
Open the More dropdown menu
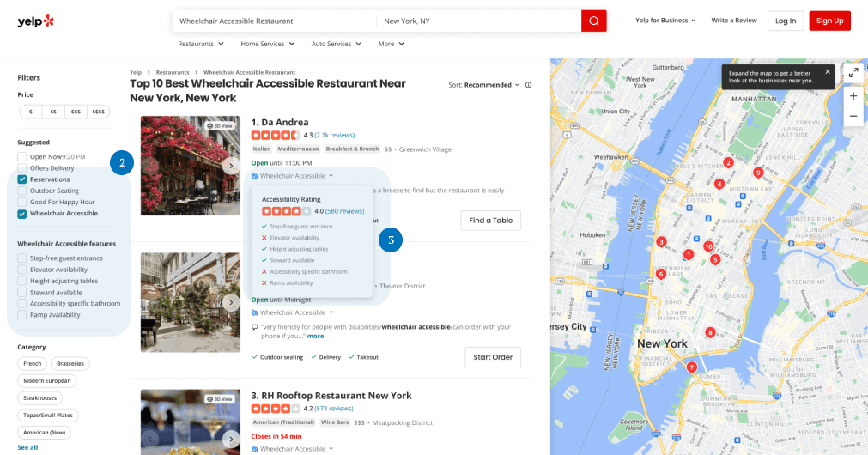(391, 44)
